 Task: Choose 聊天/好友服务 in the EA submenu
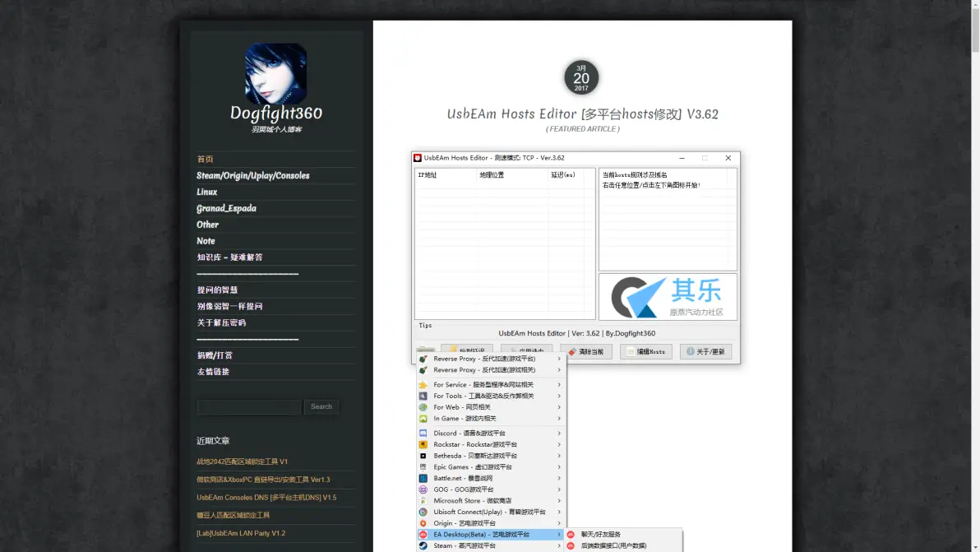point(623,535)
